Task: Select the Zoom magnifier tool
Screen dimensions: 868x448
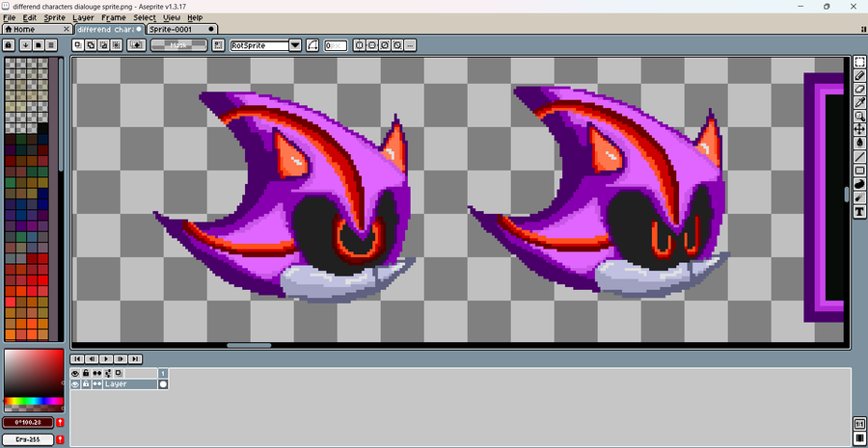Action: pos(859,117)
